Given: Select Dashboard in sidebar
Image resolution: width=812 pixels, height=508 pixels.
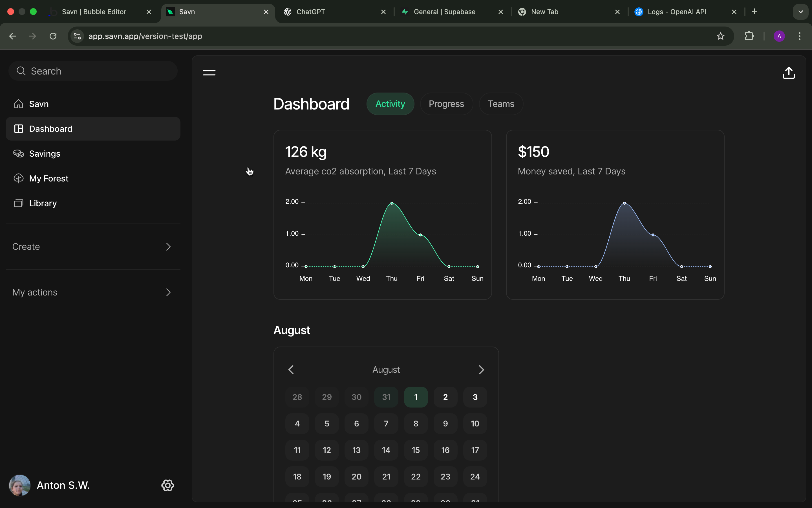Looking at the screenshot, I should (x=93, y=129).
